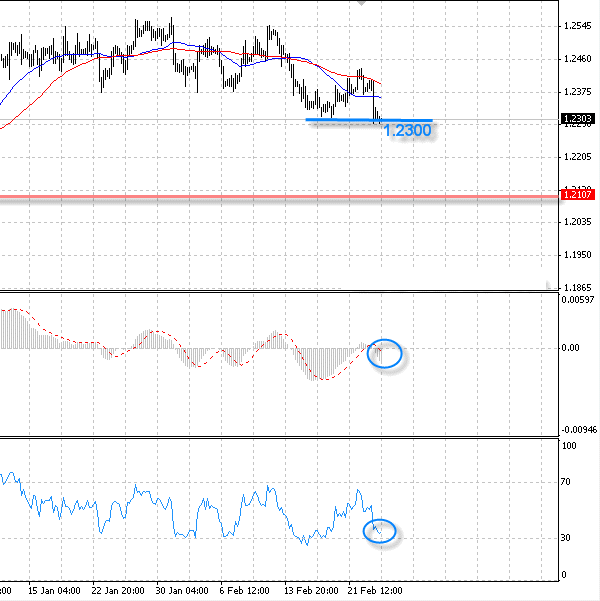The image size is (600, 601).
Task: Click the 13 Feb 20:00 time label
Action: tap(311, 591)
